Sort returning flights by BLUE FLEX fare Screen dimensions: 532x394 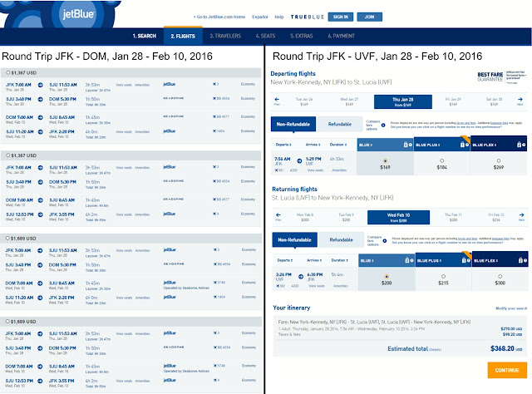(x=486, y=261)
